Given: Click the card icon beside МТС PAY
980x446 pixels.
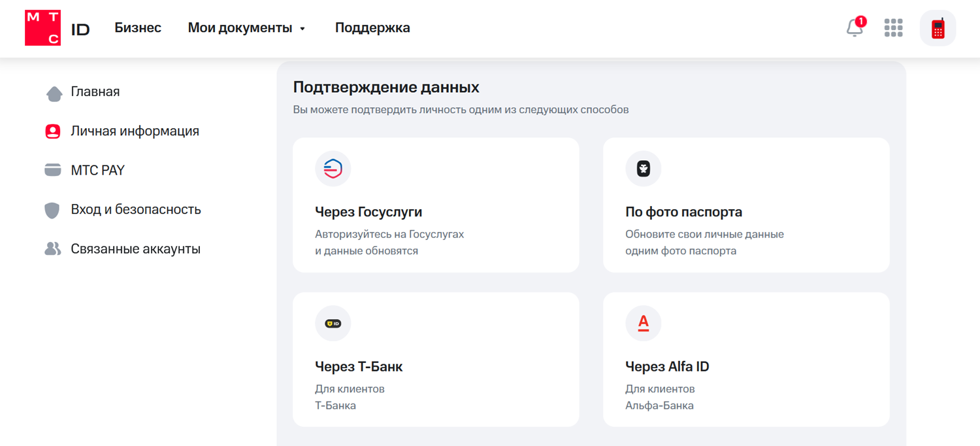Looking at the screenshot, I should click(x=53, y=170).
